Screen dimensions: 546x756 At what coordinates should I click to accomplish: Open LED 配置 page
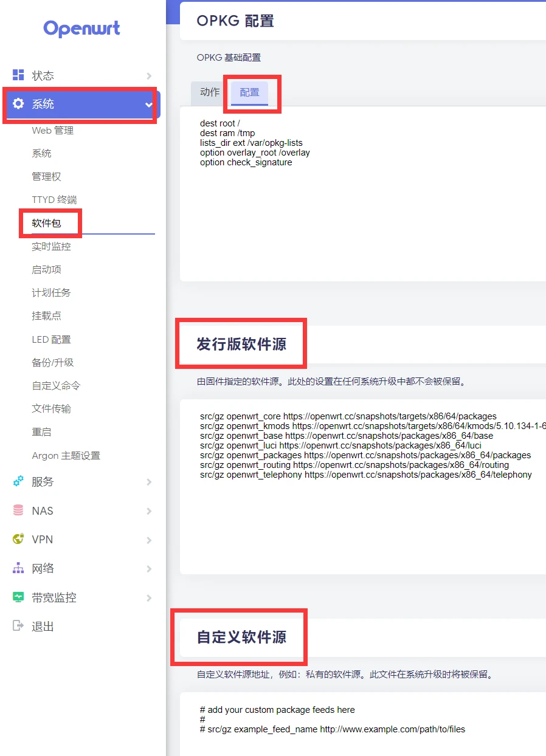[x=51, y=339]
